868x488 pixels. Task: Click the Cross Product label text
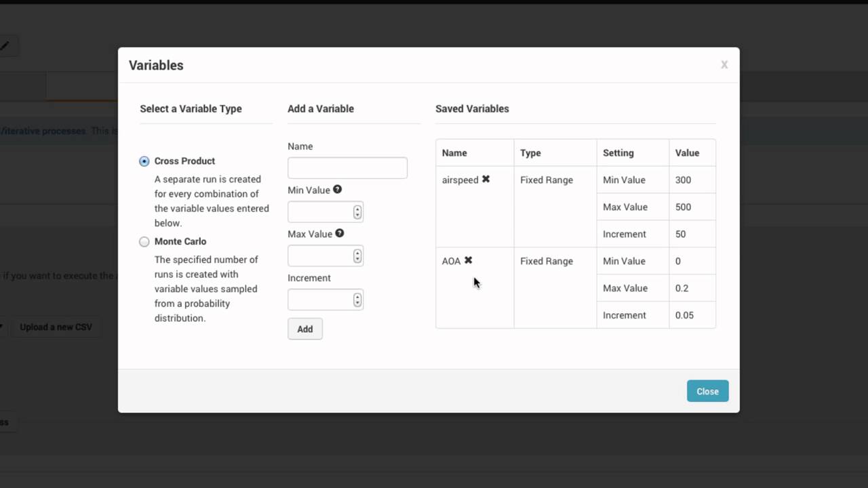point(184,161)
